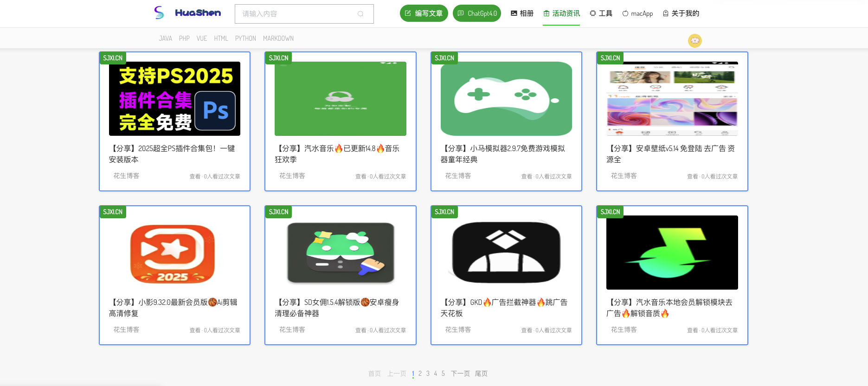The image size is (868, 386).
Task: Go to page 3 in pagination
Action: pyautogui.click(x=428, y=373)
